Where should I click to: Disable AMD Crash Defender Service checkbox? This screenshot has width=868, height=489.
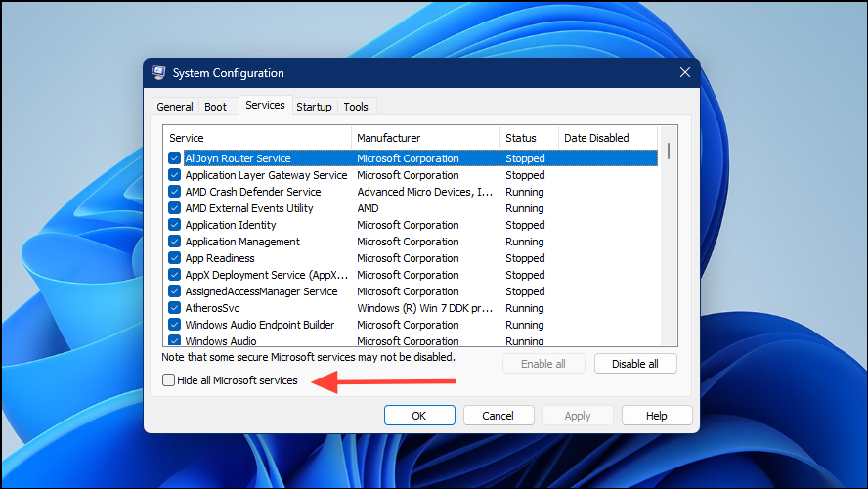click(x=174, y=192)
